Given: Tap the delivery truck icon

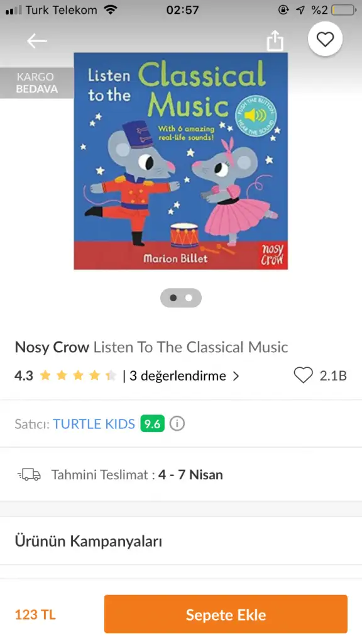Looking at the screenshot, I should 29,475.
